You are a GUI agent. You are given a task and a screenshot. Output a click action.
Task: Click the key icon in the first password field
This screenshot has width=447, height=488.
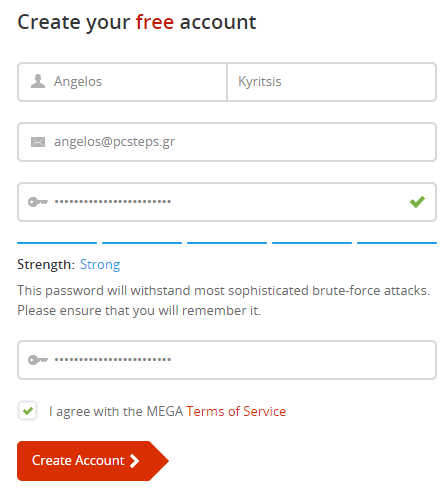point(38,202)
